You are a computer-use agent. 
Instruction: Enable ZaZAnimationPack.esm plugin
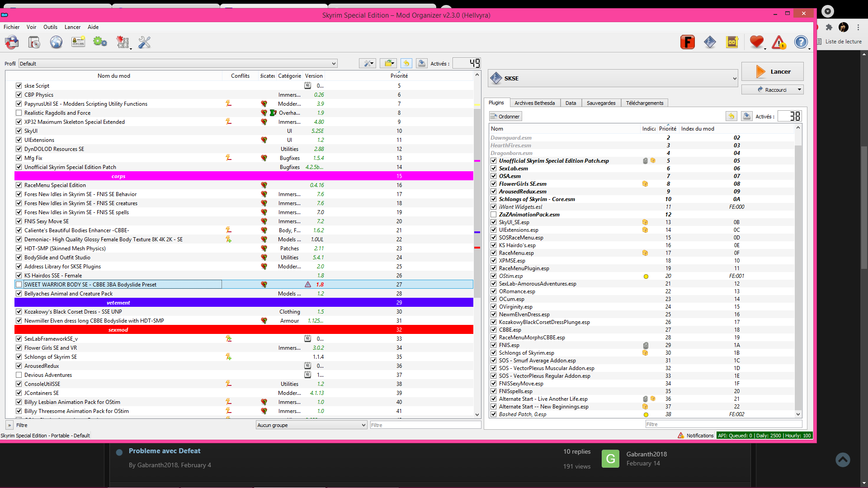click(493, 215)
